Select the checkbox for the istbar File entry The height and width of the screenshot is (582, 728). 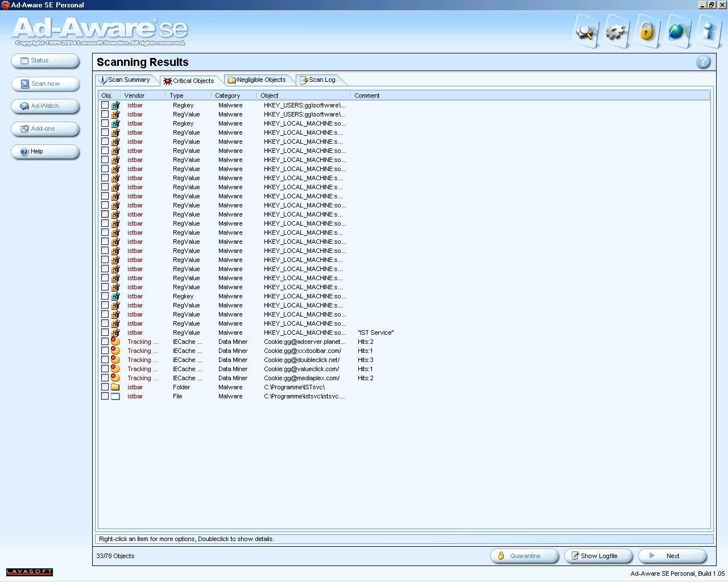[x=105, y=396]
